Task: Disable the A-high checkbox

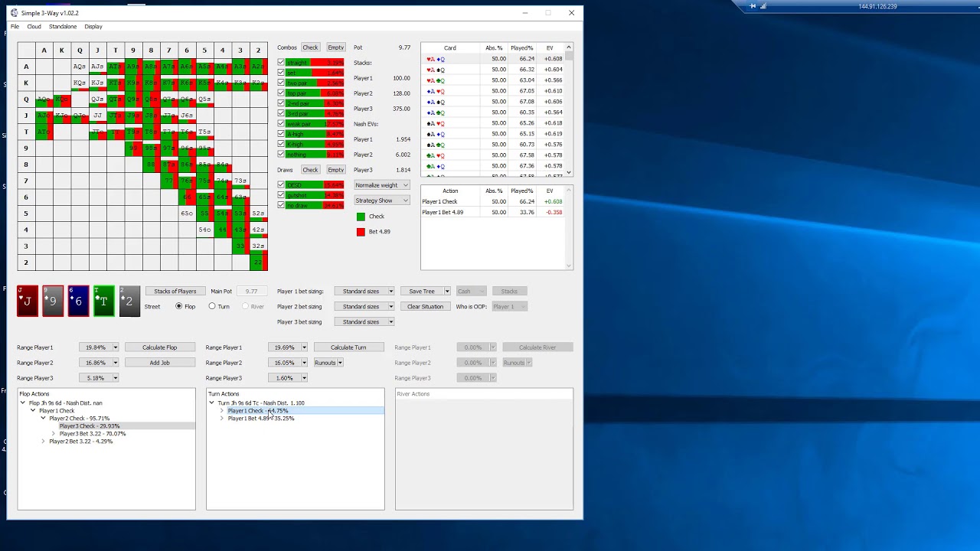Action: pos(281,134)
